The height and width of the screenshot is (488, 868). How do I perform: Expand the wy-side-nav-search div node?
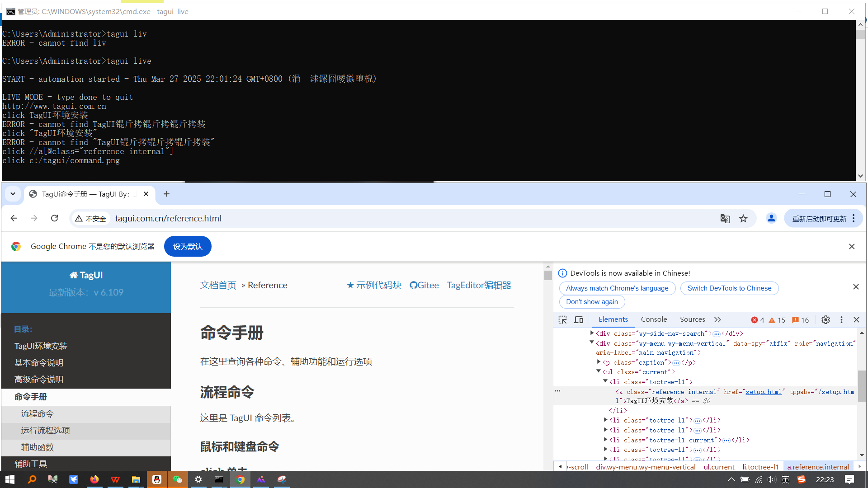pyautogui.click(x=592, y=333)
